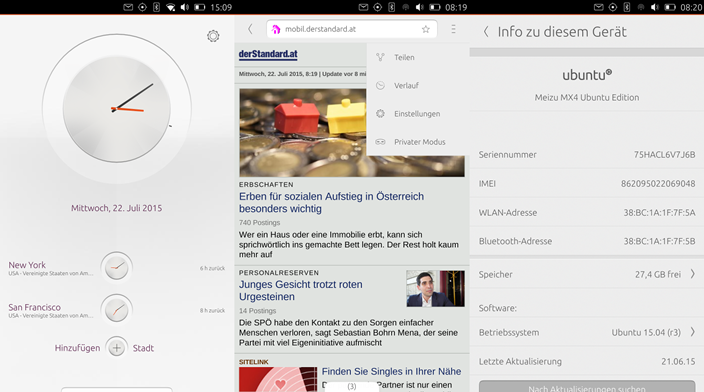The width and height of the screenshot is (704, 392).
Task: Click the heart sitelink thumbnail
Action: tap(278, 379)
